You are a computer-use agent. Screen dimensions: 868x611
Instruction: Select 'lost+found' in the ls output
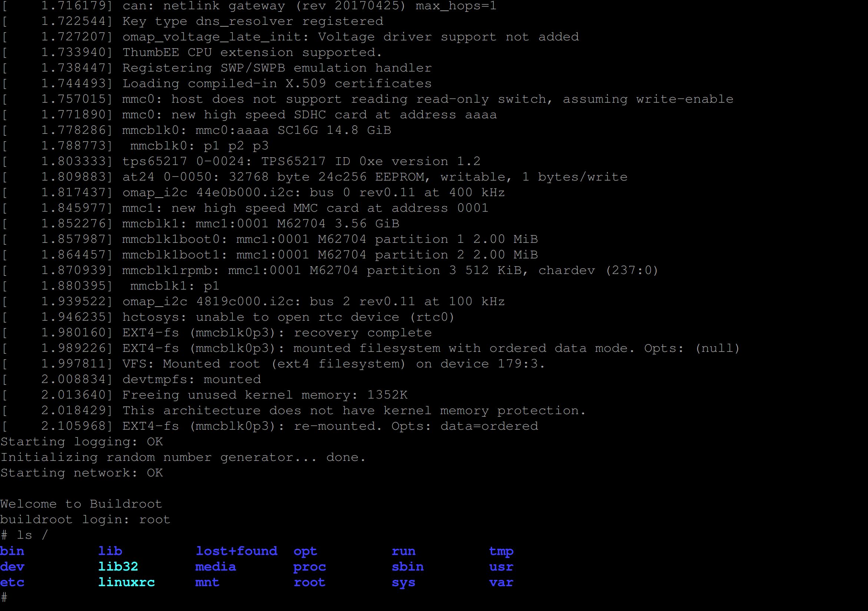click(236, 551)
